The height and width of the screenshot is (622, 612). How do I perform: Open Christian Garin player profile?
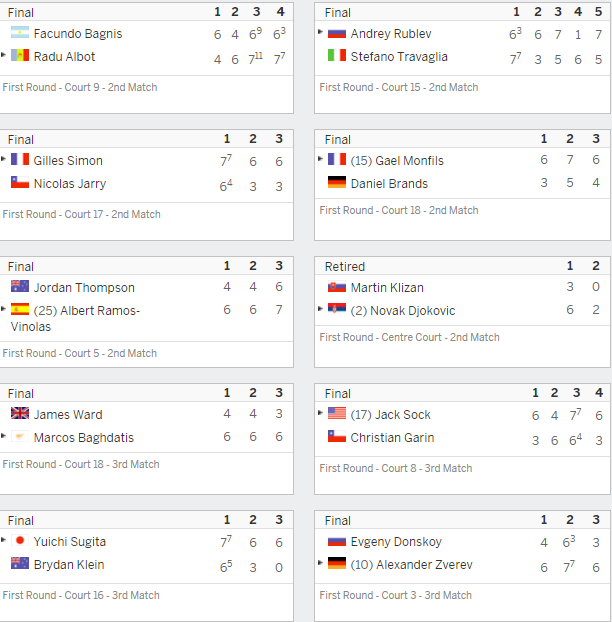pos(392,438)
